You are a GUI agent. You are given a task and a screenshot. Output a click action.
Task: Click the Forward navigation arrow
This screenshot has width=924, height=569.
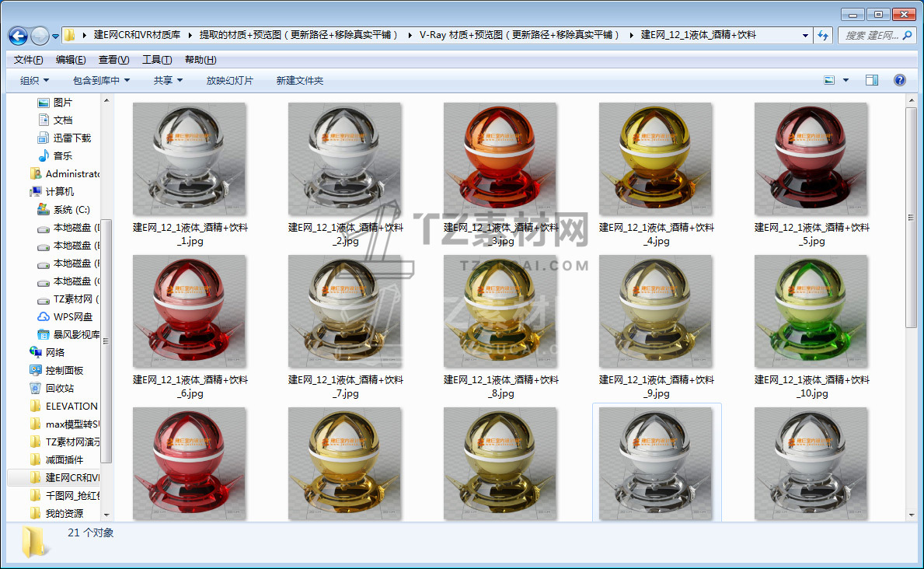click(40, 36)
